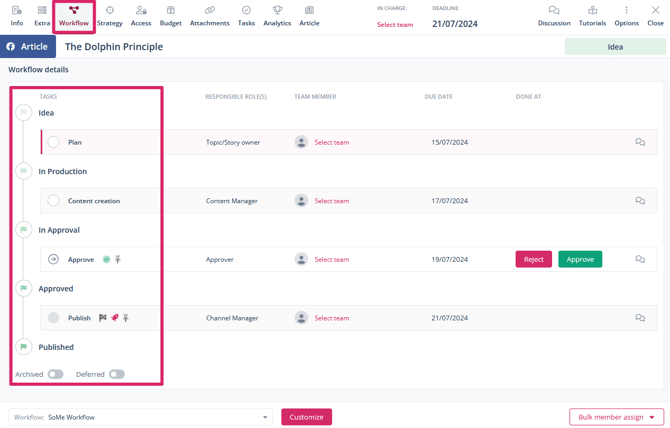
Task: Open comments for the Plan task
Action: (640, 142)
